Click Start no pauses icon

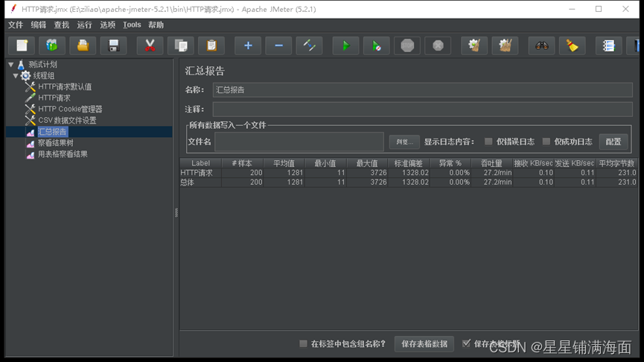(x=377, y=45)
